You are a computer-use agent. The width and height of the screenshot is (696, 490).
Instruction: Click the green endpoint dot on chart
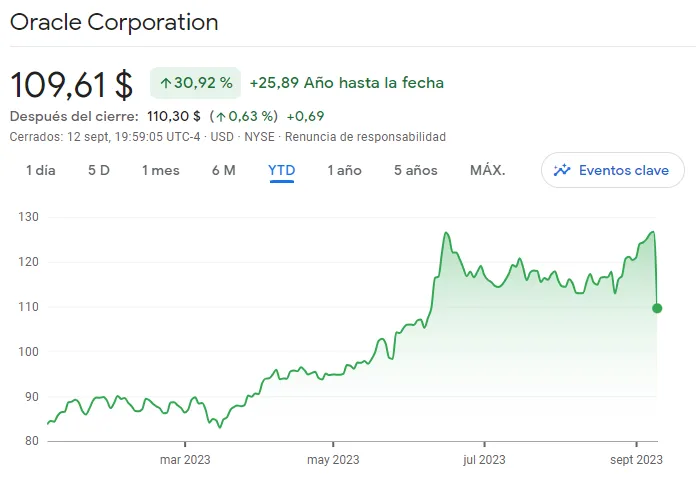coord(657,308)
